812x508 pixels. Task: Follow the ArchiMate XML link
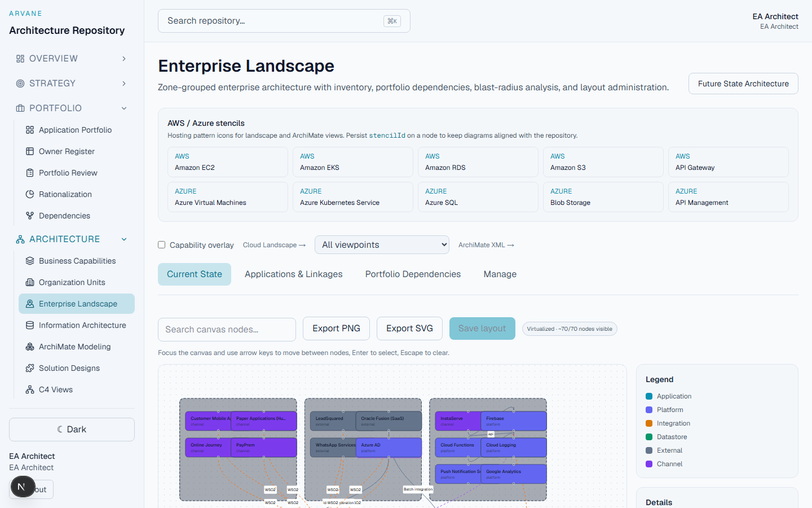(x=486, y=245)
